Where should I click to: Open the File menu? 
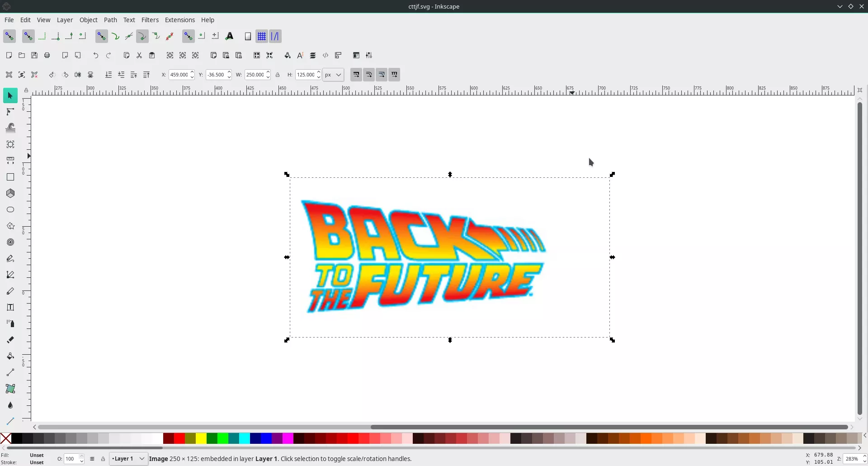tap(9, 20)
